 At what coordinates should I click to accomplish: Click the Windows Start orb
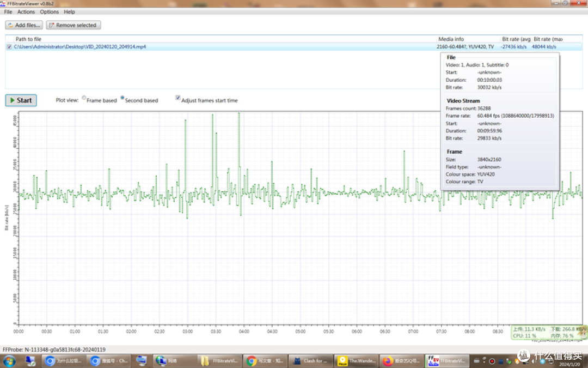(x=9, y=360)
